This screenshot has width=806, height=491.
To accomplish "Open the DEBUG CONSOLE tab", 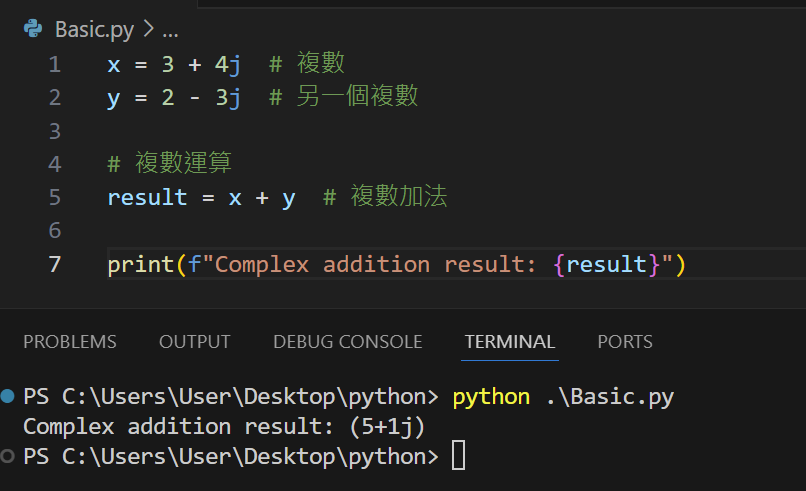I will tap(347, 342).
